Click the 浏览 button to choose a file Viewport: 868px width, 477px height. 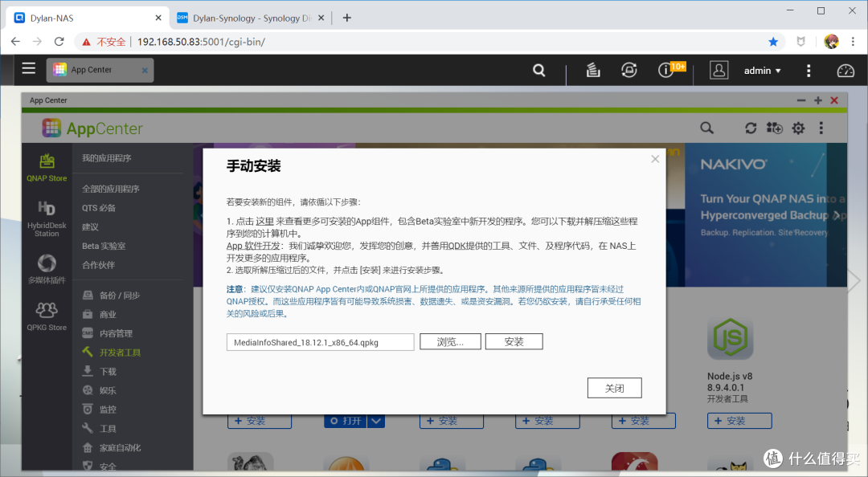click(450, 340)
